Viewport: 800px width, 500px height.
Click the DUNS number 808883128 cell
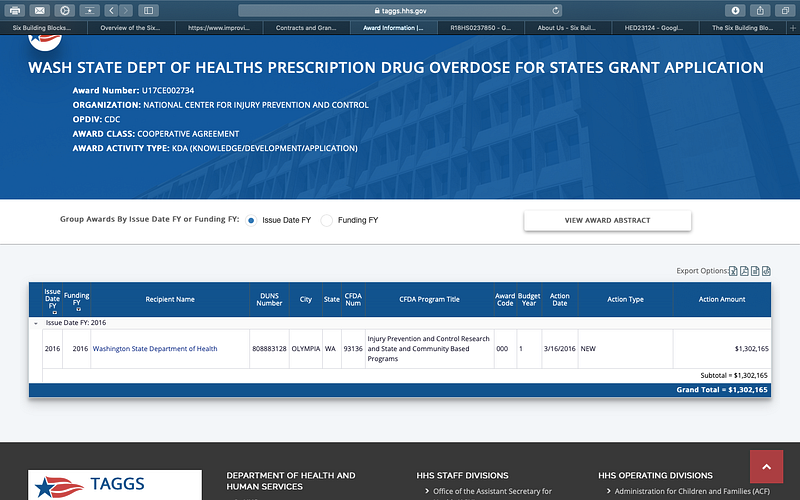tap(269, 349)
